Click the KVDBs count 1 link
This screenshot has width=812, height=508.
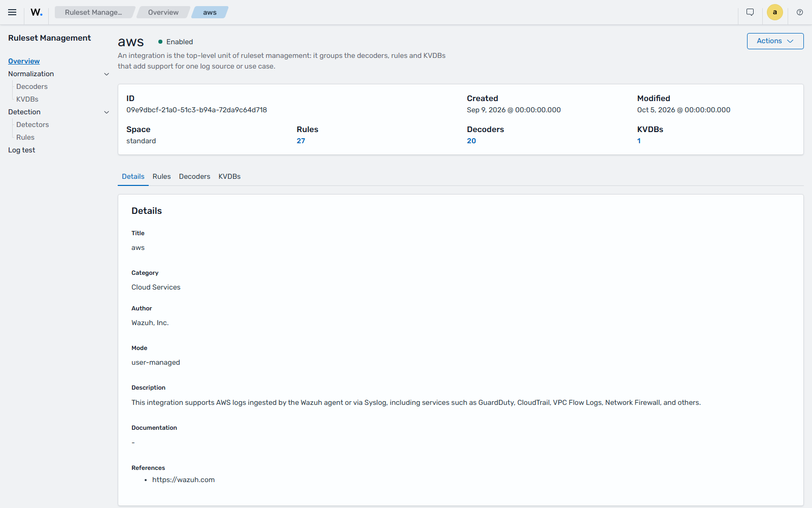[639, 141]
